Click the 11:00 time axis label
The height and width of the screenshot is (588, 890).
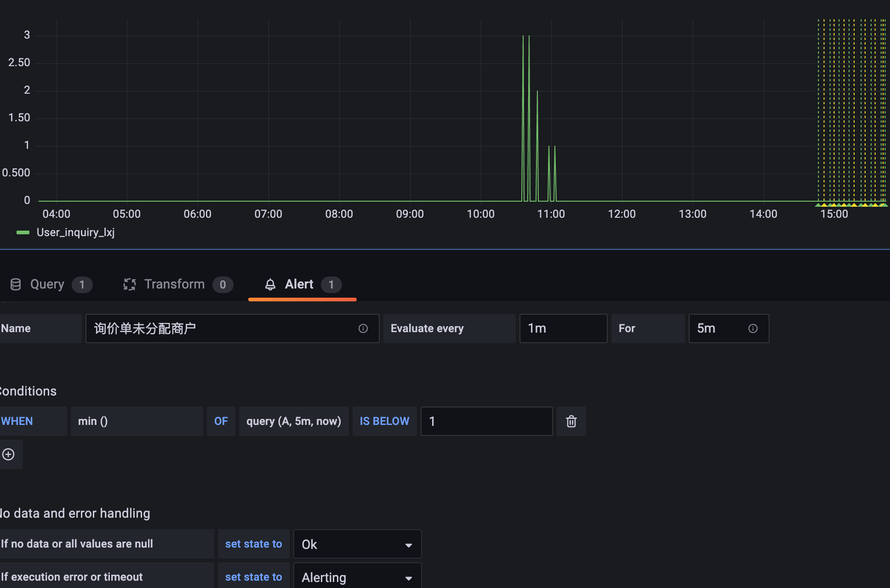tap(551, 214)
